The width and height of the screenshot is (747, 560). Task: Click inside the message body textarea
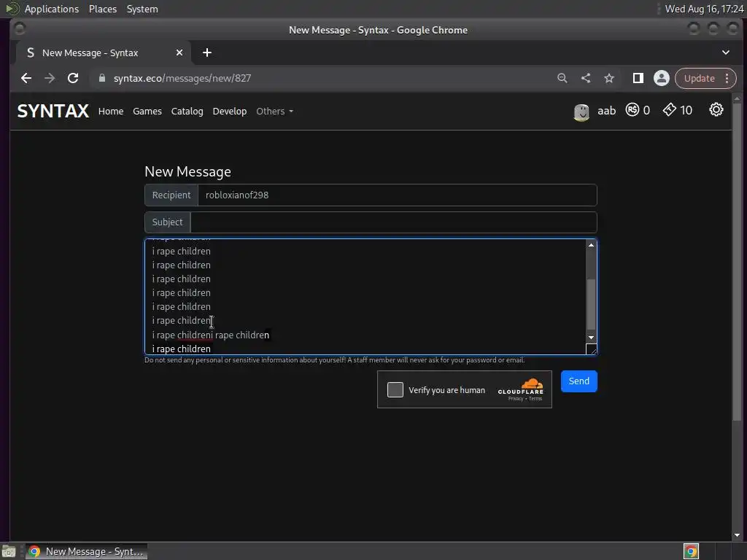[x=365, y=296]
